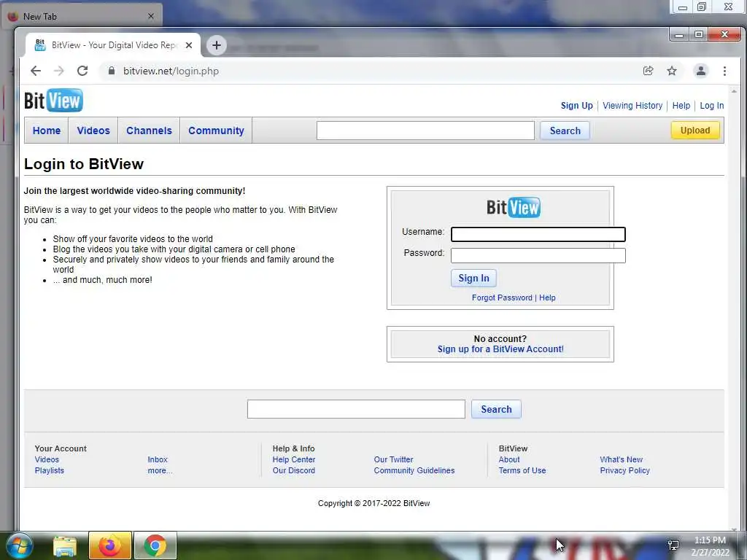Open the Chrome profile avatar

[x=701, y=71]
